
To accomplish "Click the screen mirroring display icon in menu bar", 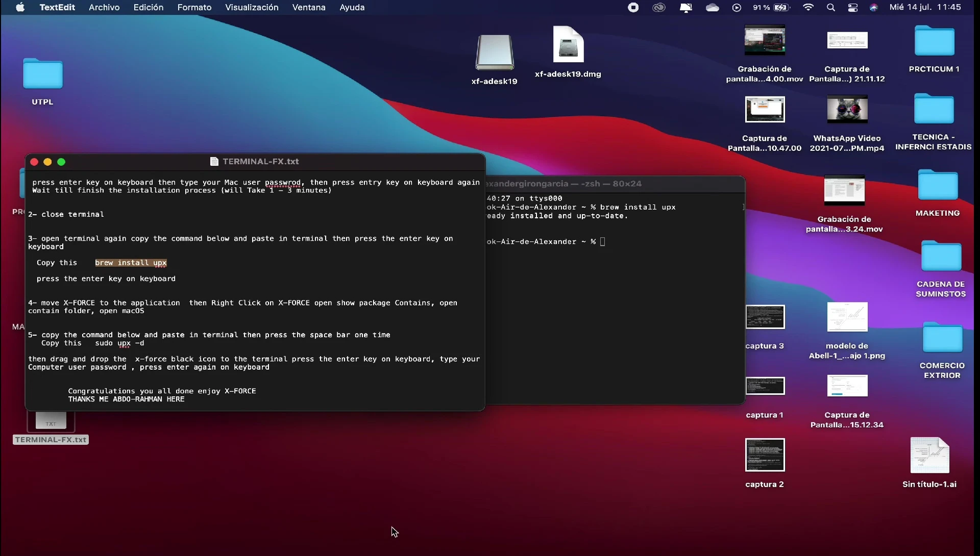I will coord(686,7).
